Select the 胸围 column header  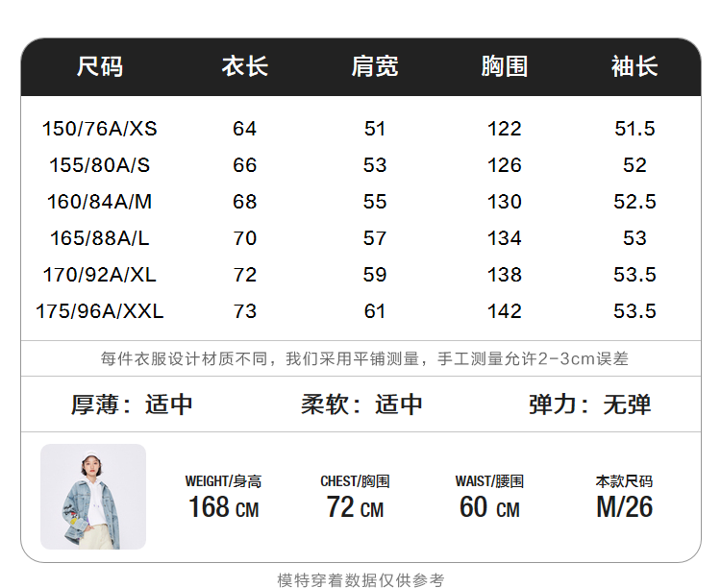pyautogui.click(x=505, y=66)
